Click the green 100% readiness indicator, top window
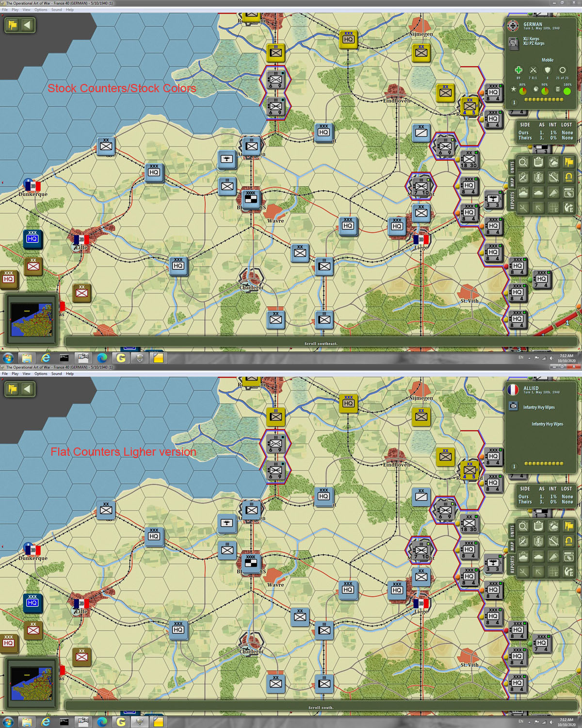This screenshot has width=582, height=728. click(567, 91)
